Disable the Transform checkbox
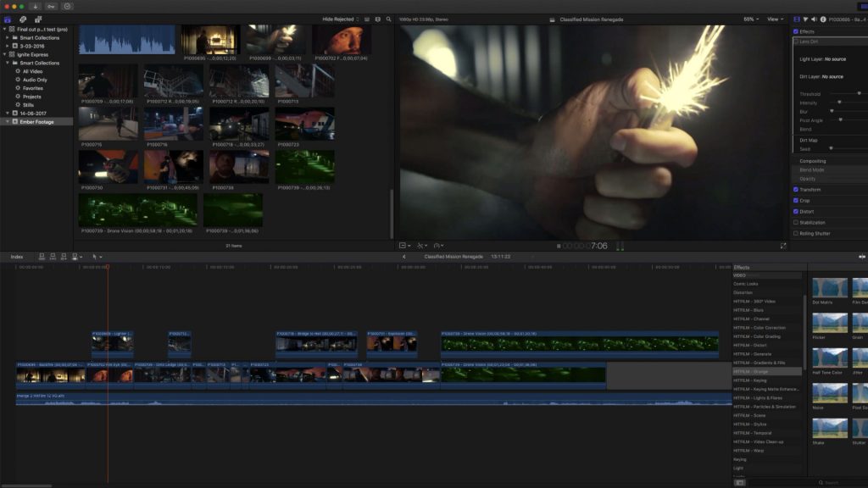The width and height of the screenshot is (868, 488). (795, 190)
